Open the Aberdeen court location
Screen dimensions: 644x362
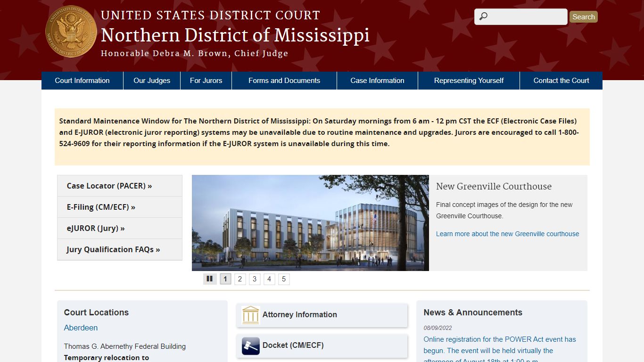(x=81, y=328)
